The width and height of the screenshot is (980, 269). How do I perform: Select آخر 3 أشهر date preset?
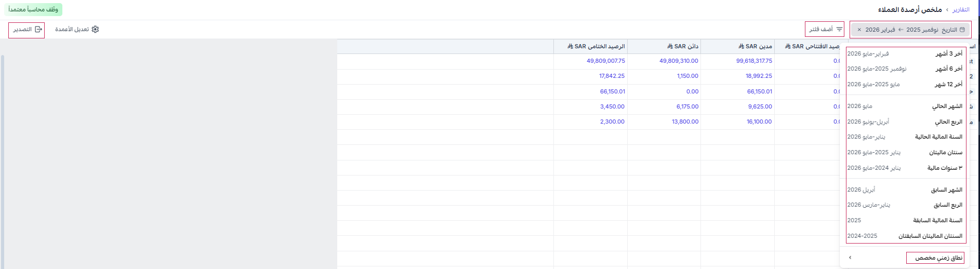click(x=905, y=53)
